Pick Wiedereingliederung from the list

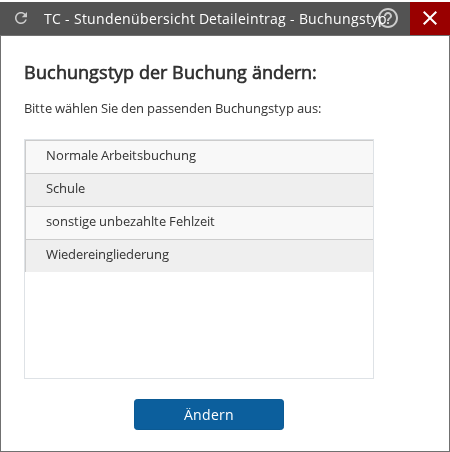click(x=199, y=256)
